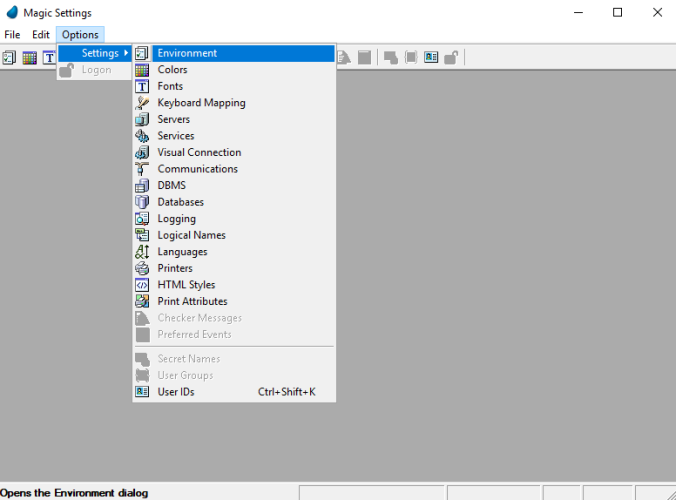This screenshot has width=676, height=500.
Task: Select Visual Connection entry
Action: pyautogui.click(x=234, y=152)
